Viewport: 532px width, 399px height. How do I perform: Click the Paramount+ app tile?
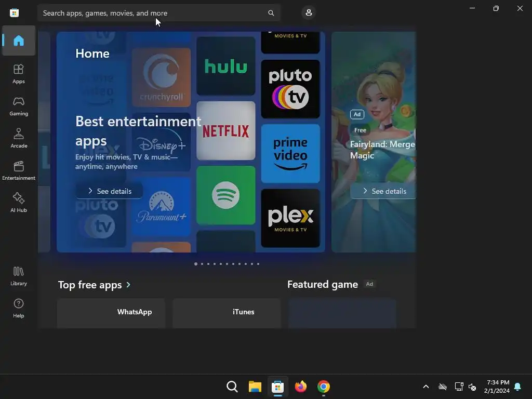161,206
